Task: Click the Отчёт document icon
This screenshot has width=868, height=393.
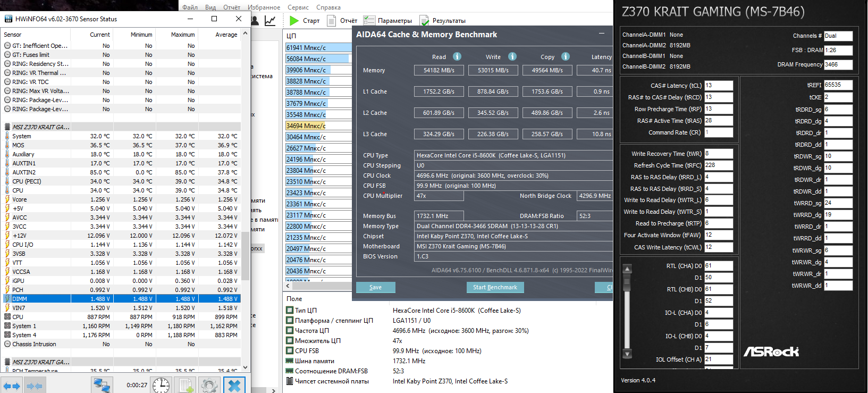Action: coord(332,21)
